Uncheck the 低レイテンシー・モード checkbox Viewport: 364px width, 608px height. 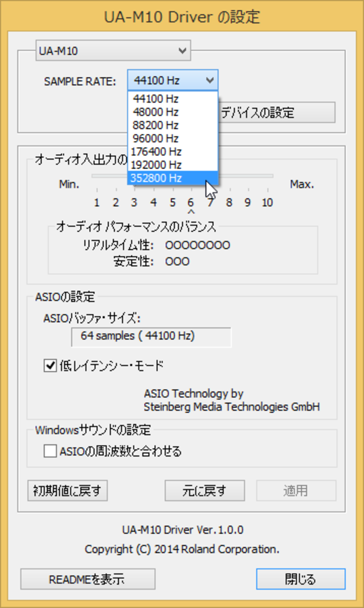click(x=50, y=365)
